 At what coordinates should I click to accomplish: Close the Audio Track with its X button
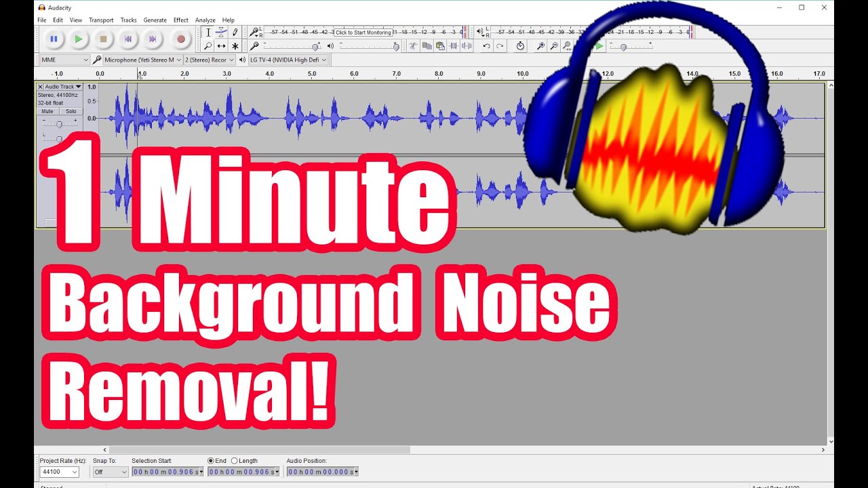click(40, 87)
